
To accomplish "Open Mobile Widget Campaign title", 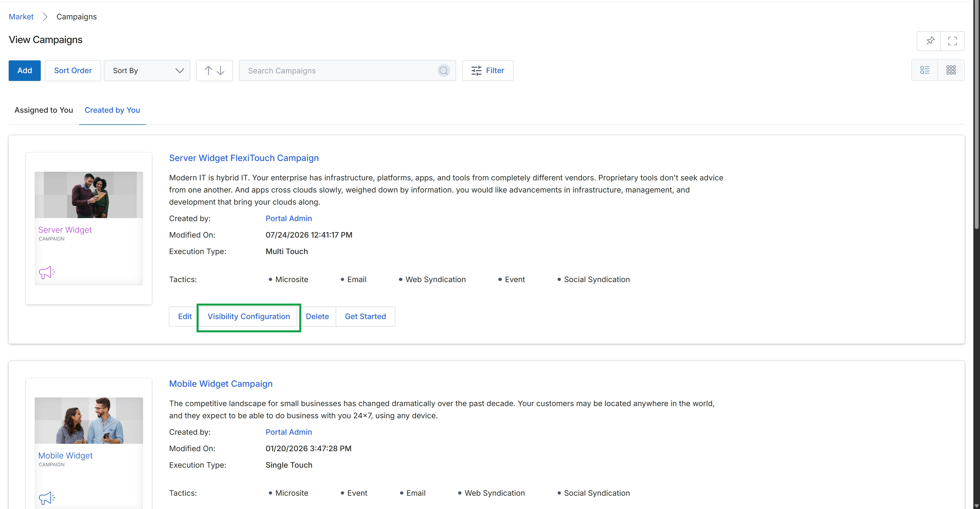I will 221,384.
